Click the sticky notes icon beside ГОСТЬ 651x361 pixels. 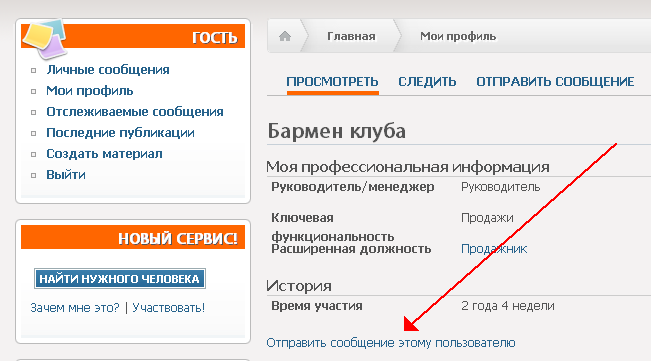pyautogui.click(x=45, y=39)
